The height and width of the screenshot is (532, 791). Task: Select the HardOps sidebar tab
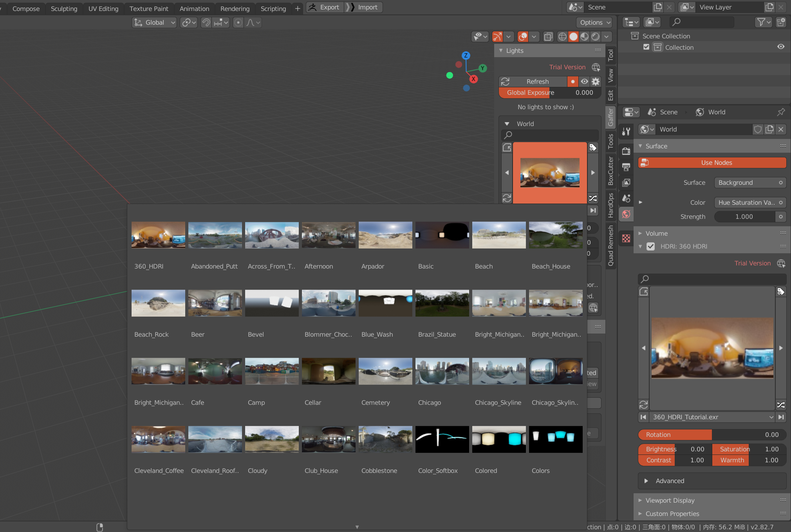611,204
